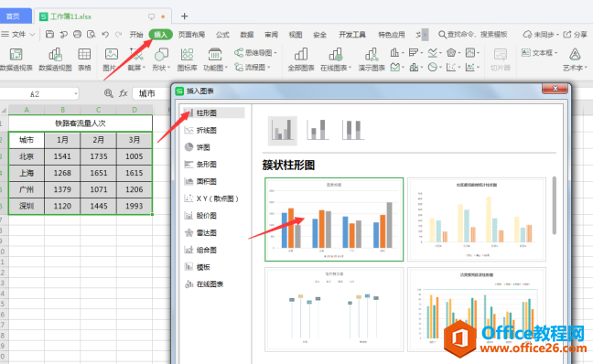Insert a 数据透视表 pivot table
Screen dimensions: 593x364
[x=16, y=59]
